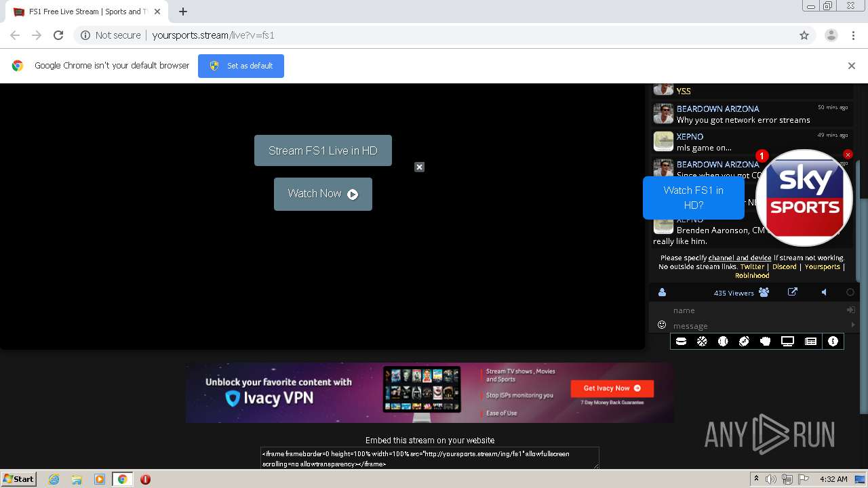
Task: Select the FS1 Free Live Stream tab
Action: click(x=87, y=12)
